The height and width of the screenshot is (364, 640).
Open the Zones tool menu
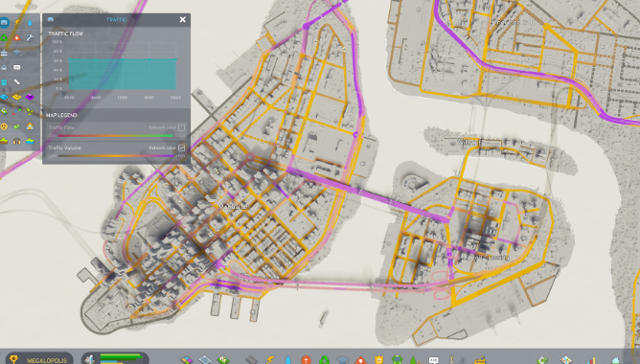187,360
